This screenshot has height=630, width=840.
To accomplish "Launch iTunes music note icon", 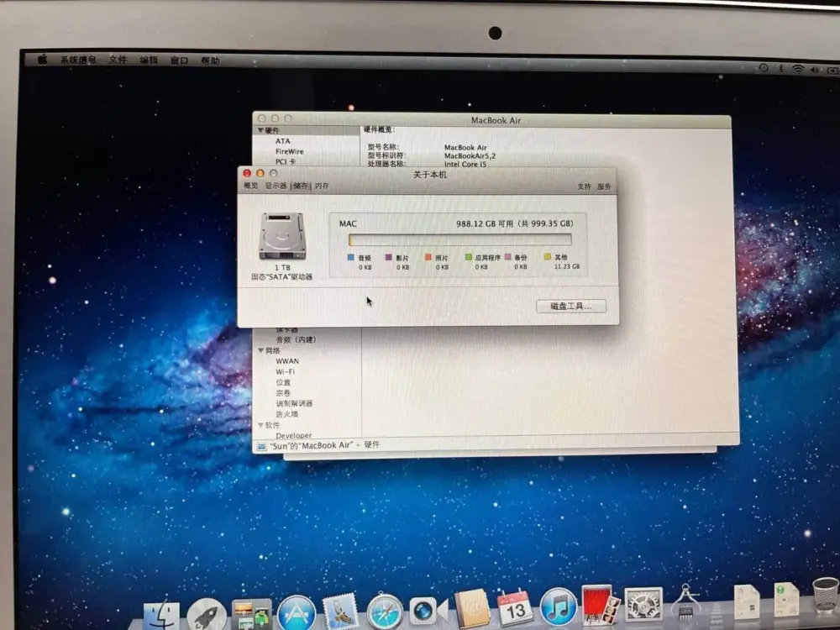I will coord(558,606).
